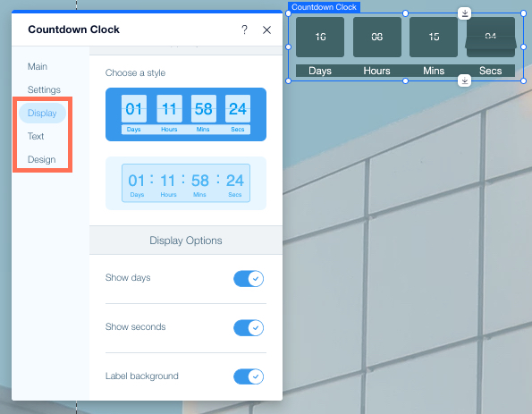
Task: Click the 'Choose a style' heading text
Action: click(135, 72)
